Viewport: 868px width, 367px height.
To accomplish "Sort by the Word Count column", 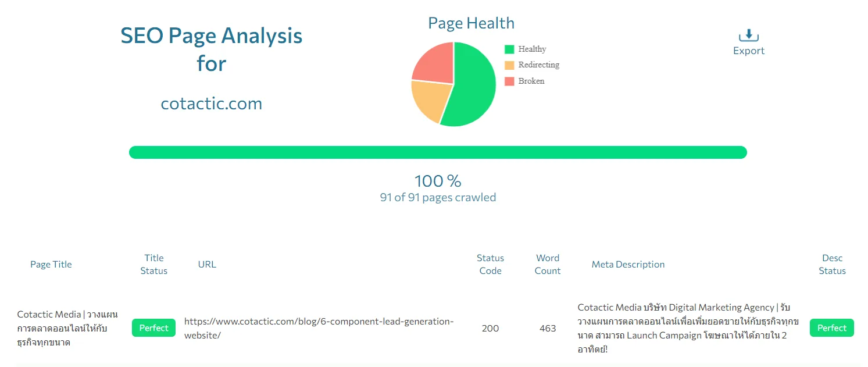I will tap(547, 264).
